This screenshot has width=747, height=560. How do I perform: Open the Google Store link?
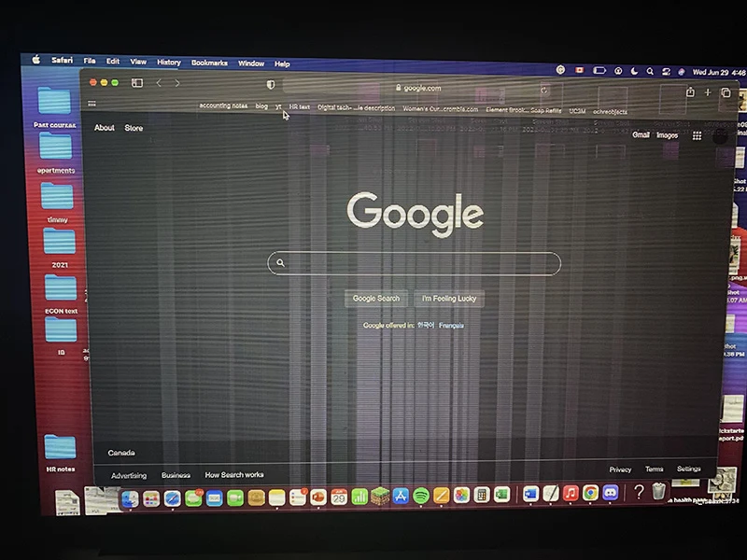[x=134, y=128]
